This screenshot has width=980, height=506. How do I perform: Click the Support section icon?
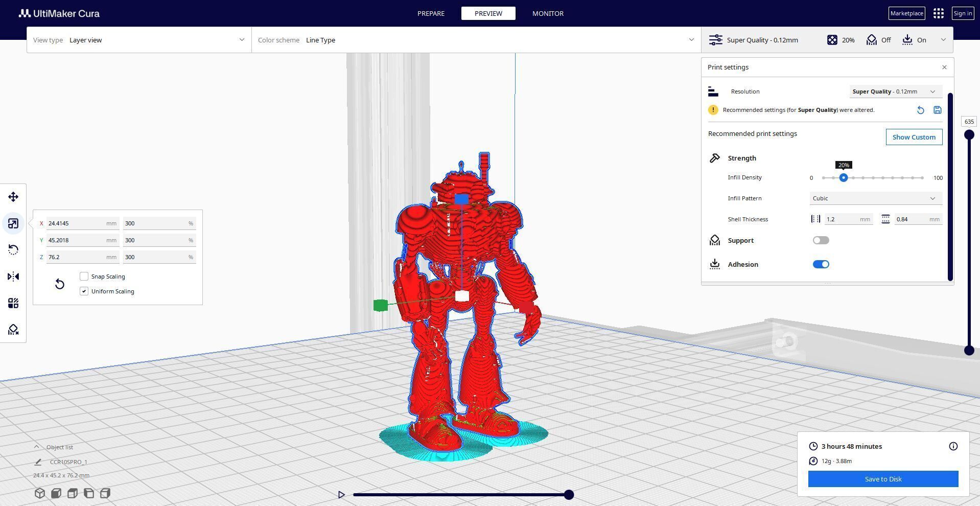[x=714, y=240]
